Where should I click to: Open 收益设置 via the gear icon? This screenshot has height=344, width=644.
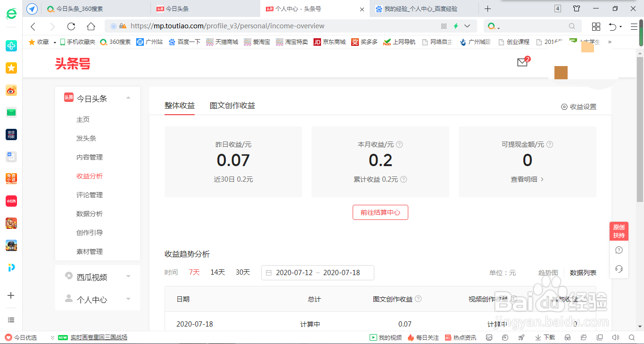click(x=578, y=107)
